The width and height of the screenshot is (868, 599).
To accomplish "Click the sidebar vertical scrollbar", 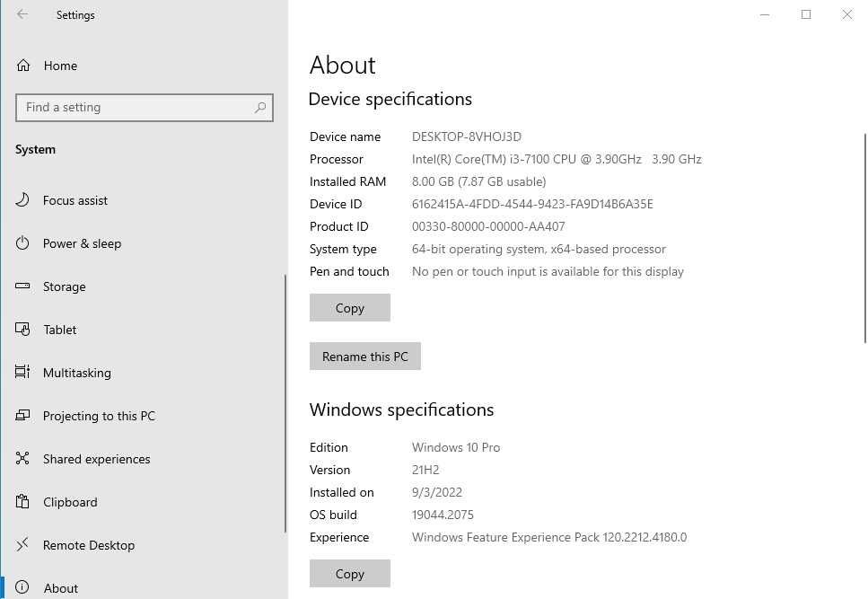I will tap(285, 403).
